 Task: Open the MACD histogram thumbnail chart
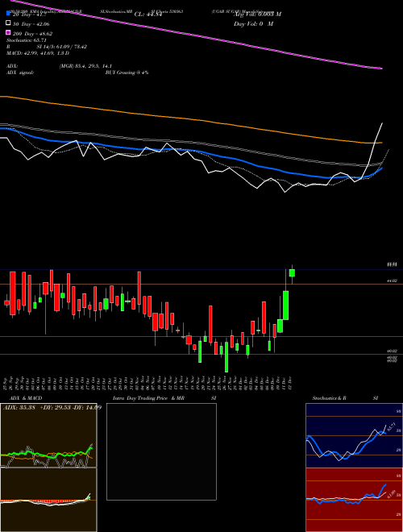click(48, 500)
